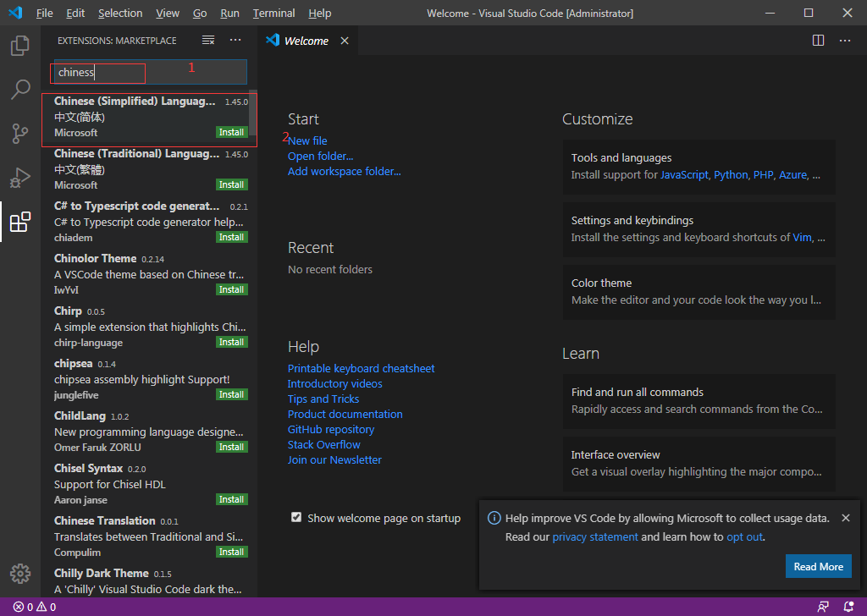The height and width of the screenshot is (616, 867).
Task: Open the Terminal menu
Action: pos(273,13)
